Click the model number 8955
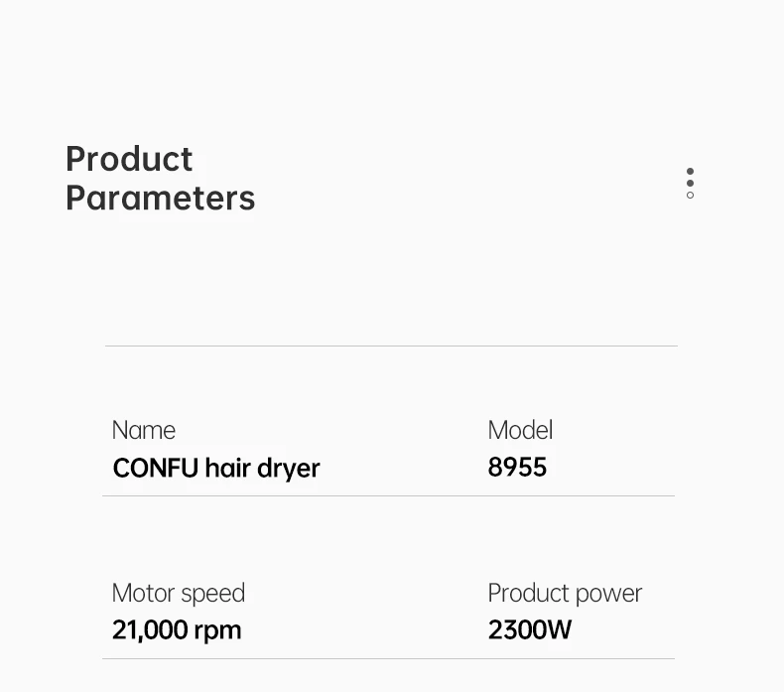Image resolution: width=784 pixels, height=692 pixels. (x=517, y=468)
